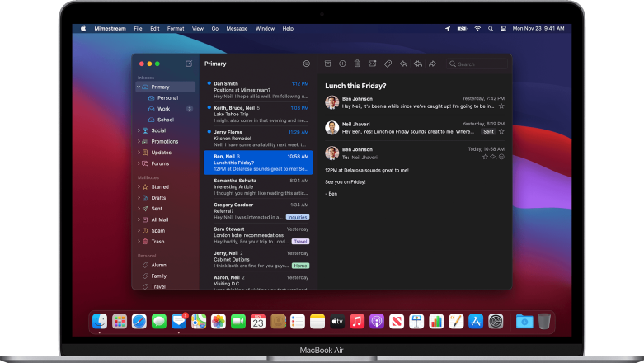
Task: Open the Format menu
Action: point(176,29)
